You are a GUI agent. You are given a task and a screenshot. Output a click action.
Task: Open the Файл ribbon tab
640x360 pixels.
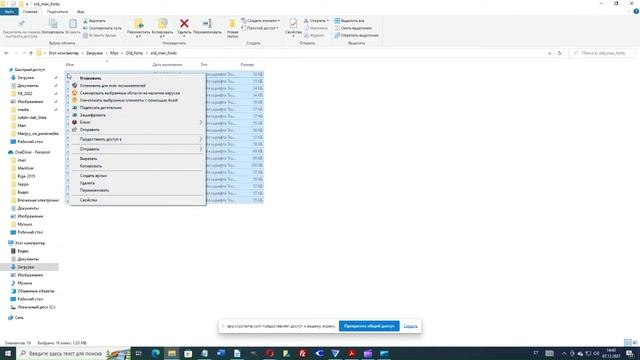pyautogui.click(x=9, y=12)
